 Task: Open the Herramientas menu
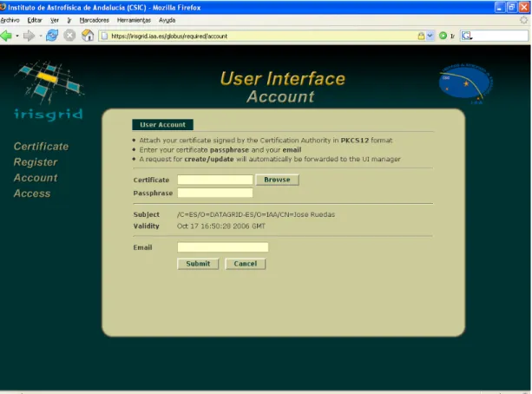click(x=134, y=20)
